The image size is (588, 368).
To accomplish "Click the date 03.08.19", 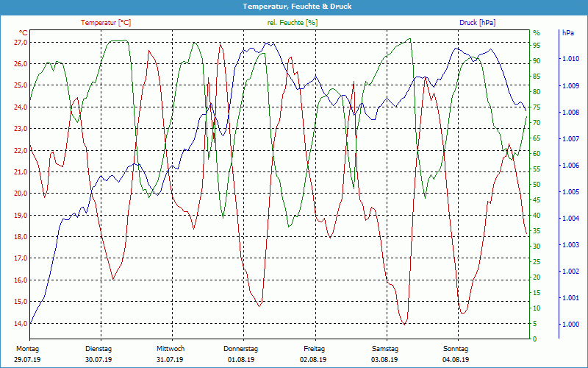I will coord(384,360).
